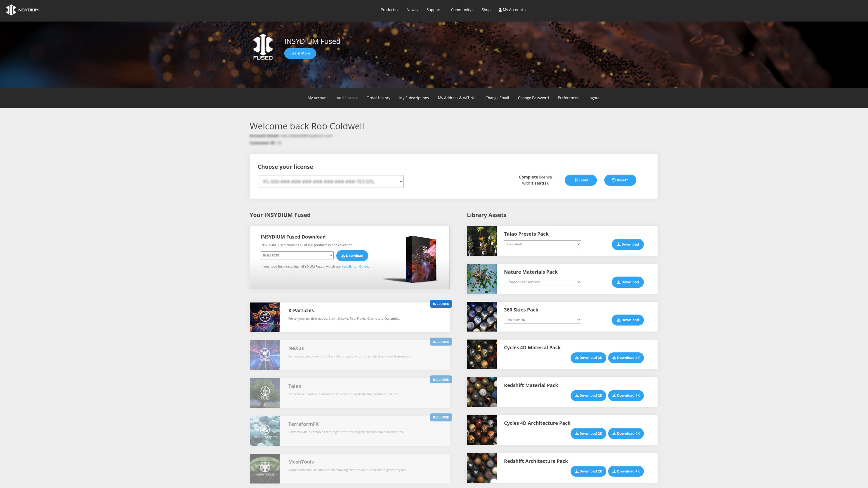Click the MeshTools product icon
This screenshot has height=488, width=868.
pyautogui.click(x=264, y=469)
